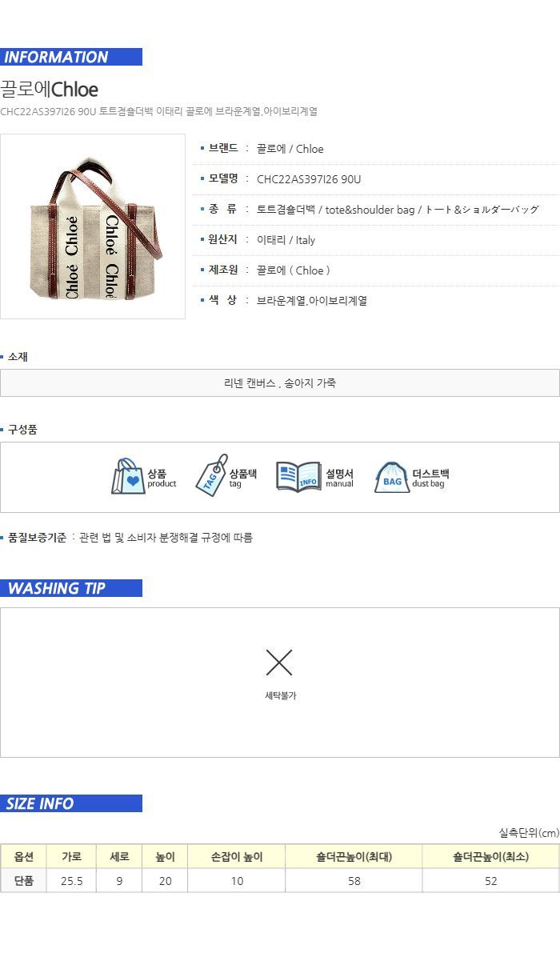Click the 리넨 캔버스 material field

coord(280,383)
